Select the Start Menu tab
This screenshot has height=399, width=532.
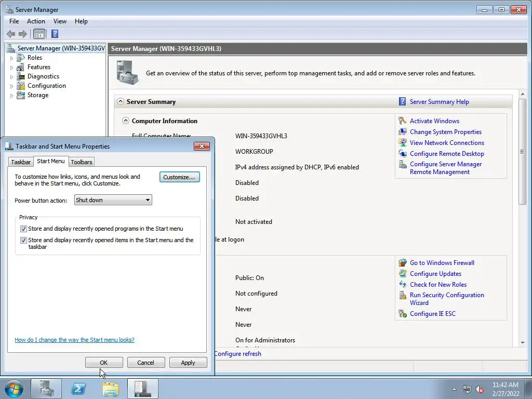pyautogui.click(x=51, y=161)
